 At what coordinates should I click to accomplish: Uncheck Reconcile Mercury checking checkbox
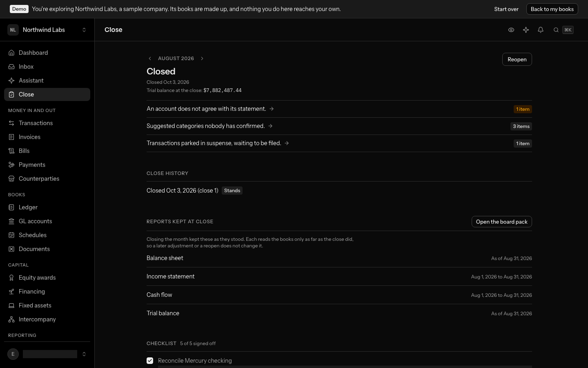point(150,361)
